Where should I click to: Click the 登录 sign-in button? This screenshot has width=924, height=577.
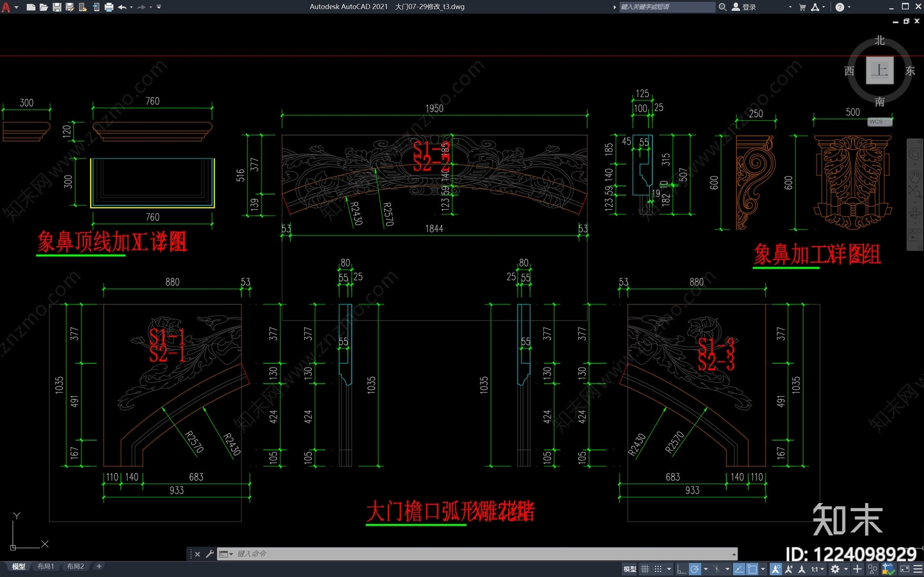(744, 7)
